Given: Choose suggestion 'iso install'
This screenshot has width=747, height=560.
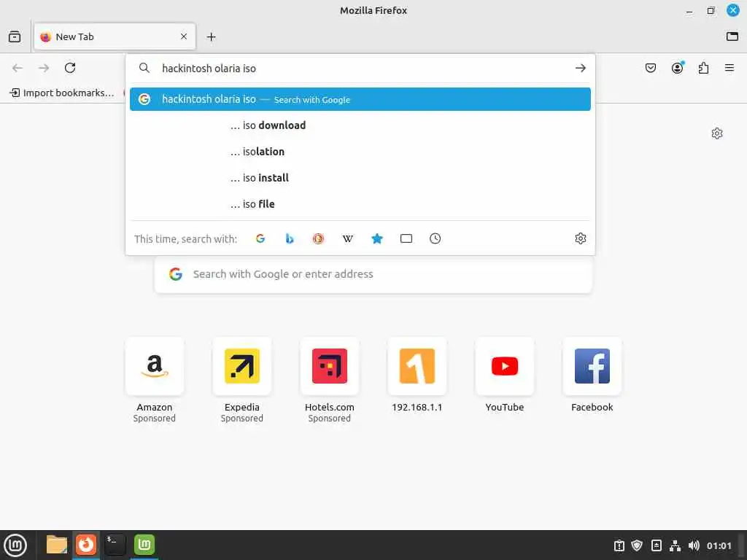Looking at the screenshot, I should point(360,178).
